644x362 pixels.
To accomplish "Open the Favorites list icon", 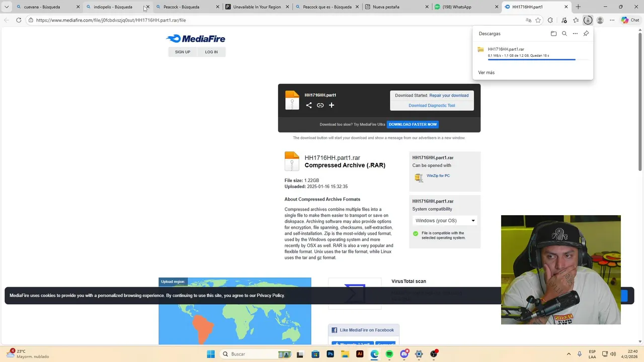I will [x=576, y=20].
